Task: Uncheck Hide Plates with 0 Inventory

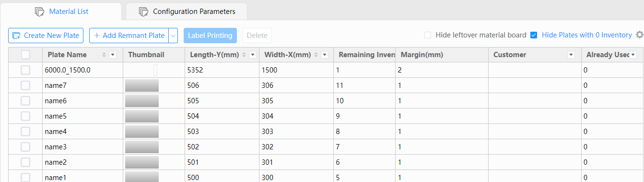Action: [534, 35]
